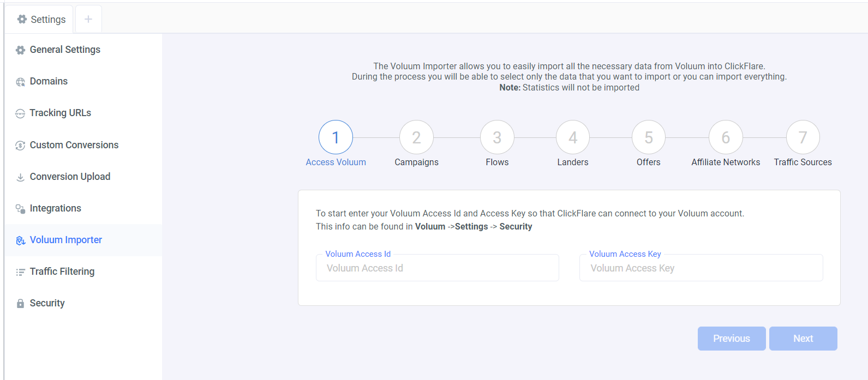
Task: Select step 4 Landers circle
Action: point(573,137)
